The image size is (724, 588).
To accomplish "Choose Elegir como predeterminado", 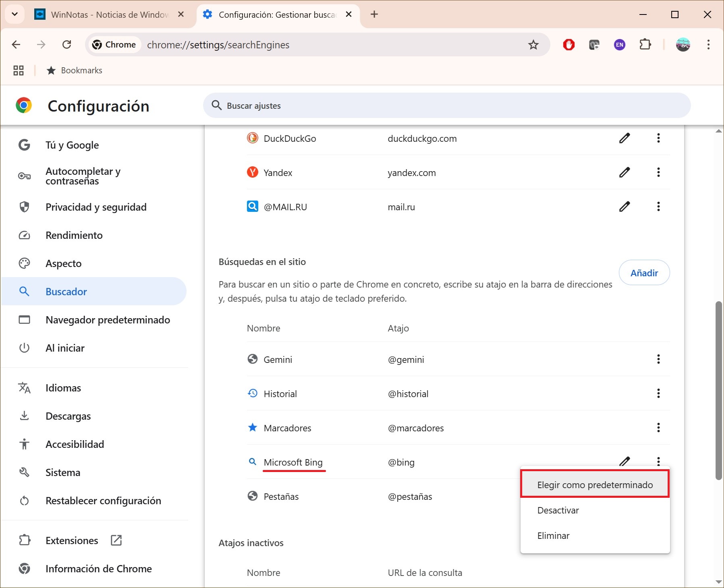I will (595, 484).
